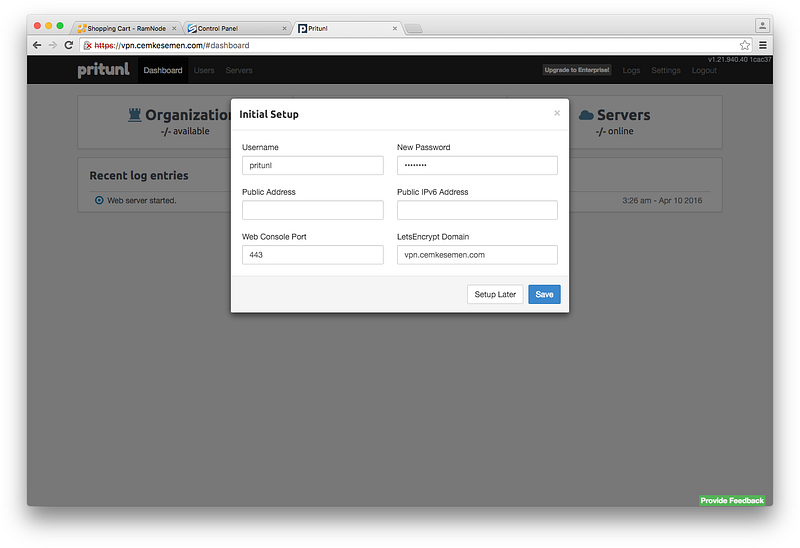Bookmark page with the star icon
This screenshot has width=800, height=548.
(745, 45)
